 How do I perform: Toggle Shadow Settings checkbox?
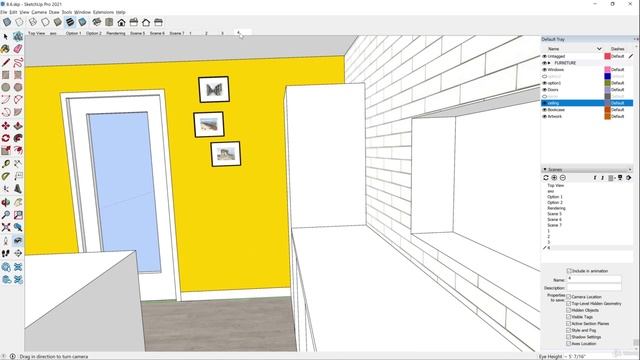click(569, 337)
